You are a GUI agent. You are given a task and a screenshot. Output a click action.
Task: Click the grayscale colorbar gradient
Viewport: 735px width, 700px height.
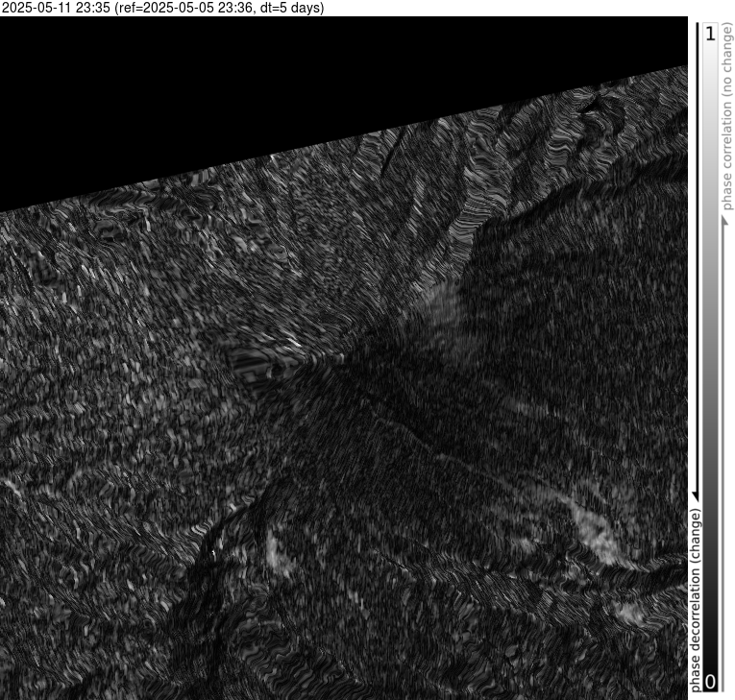pos(711,357)
